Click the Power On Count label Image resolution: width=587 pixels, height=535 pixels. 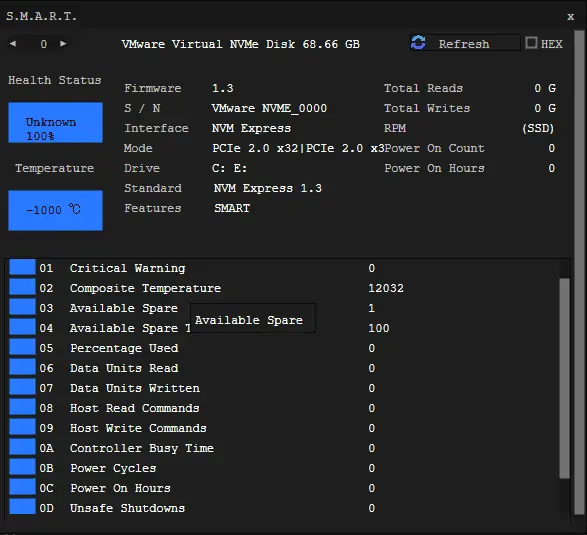click(x=435, y=148)
